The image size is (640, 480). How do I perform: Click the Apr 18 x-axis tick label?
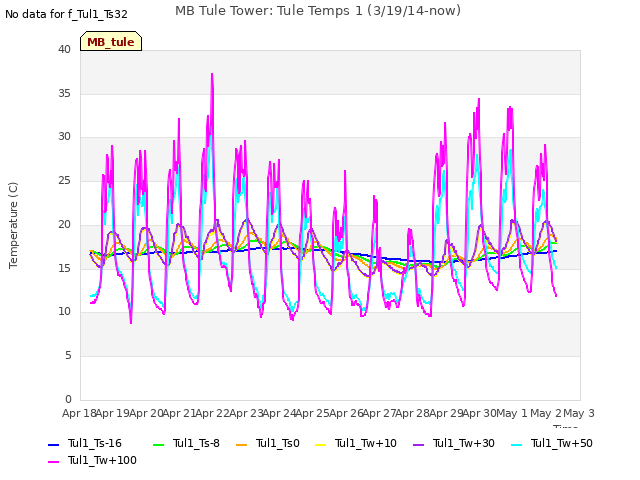pyautogui.click(x=79, y=413)
